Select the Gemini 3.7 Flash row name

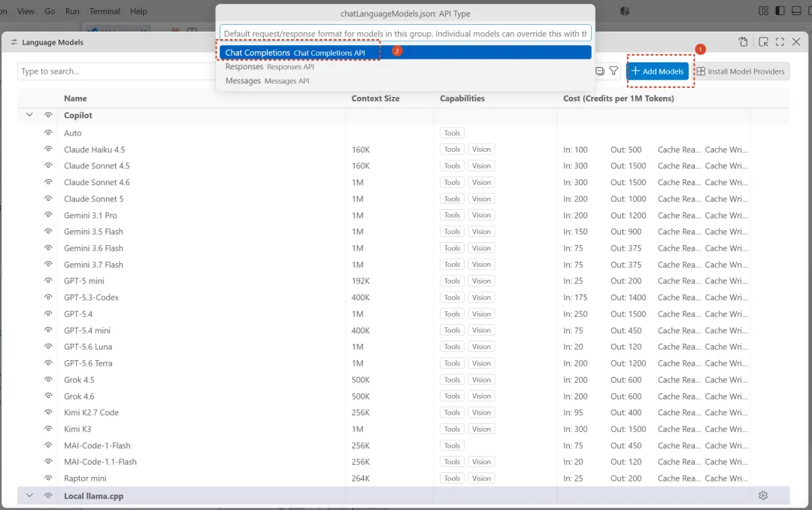coord(93,264)
